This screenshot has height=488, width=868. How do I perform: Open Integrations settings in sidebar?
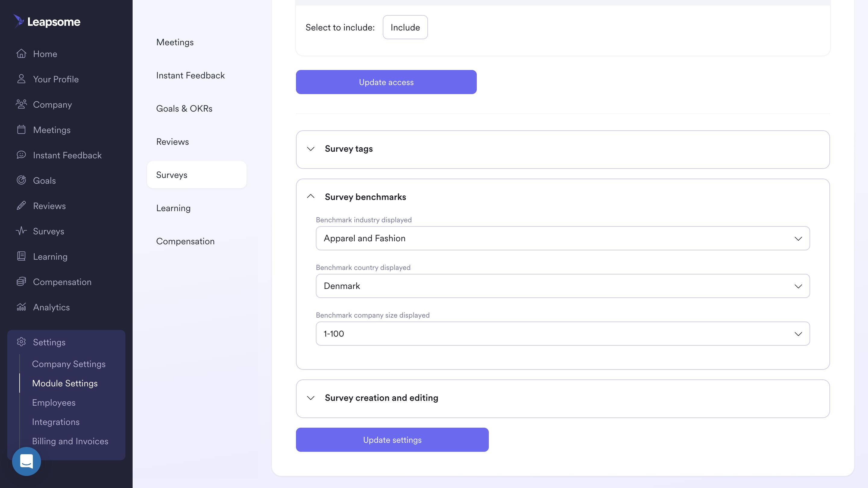pyautogui.click(x=55, y=422)
